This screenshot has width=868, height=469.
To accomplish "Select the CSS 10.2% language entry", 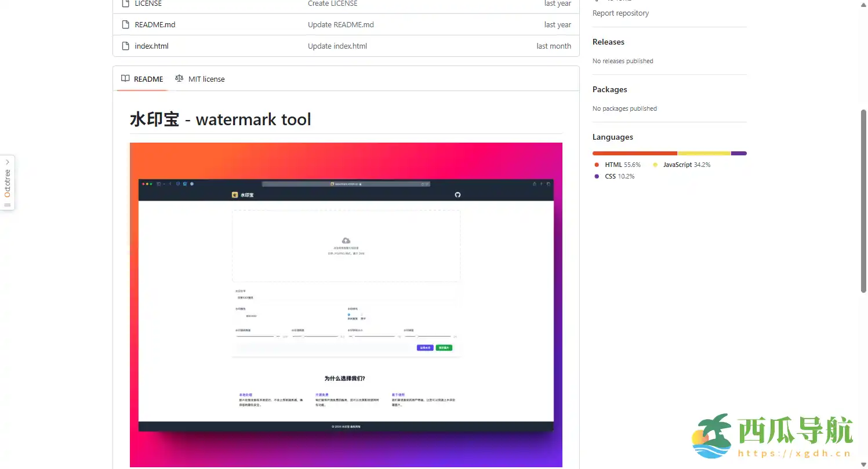I will point(619,176).
